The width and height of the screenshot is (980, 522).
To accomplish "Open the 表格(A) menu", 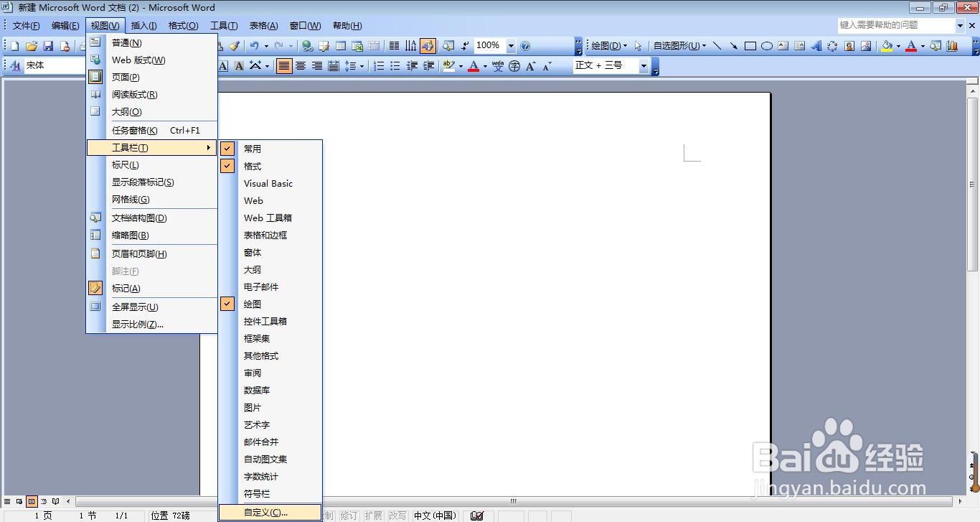I will pyautogui.click(x=263, y=26).
